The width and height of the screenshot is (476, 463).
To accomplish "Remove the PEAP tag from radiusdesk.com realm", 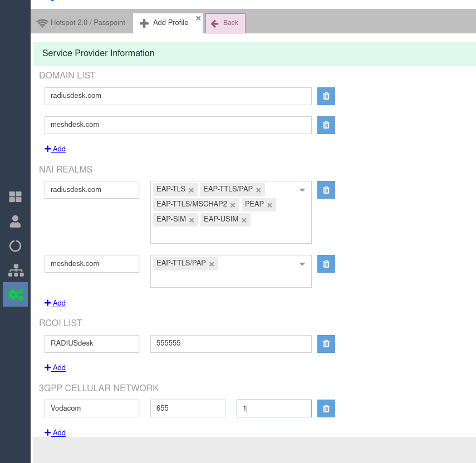I will (269, 205).
